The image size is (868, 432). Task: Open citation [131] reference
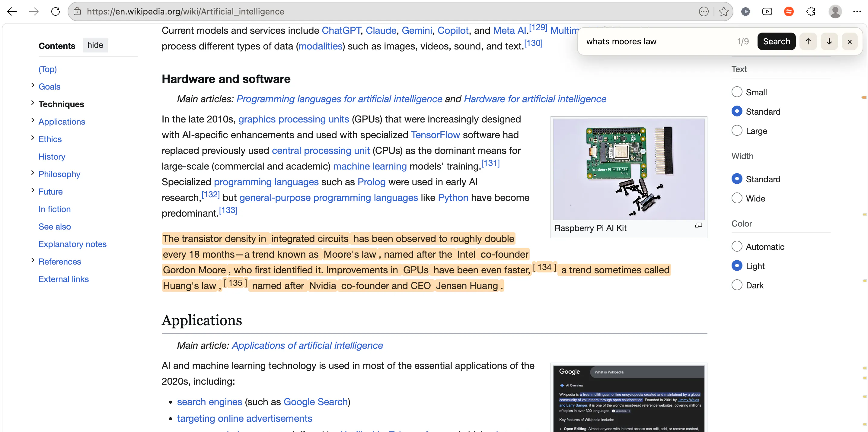click(x=490, y=163)
